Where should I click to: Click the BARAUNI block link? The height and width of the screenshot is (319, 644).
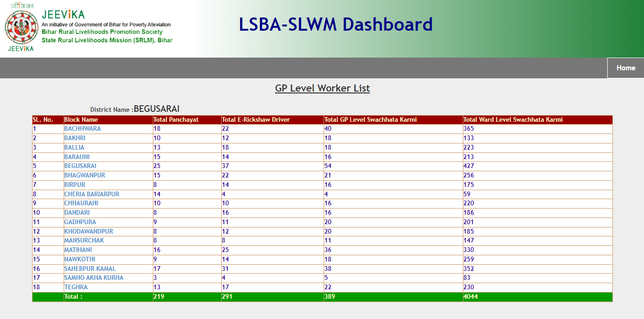click(76, 156)
